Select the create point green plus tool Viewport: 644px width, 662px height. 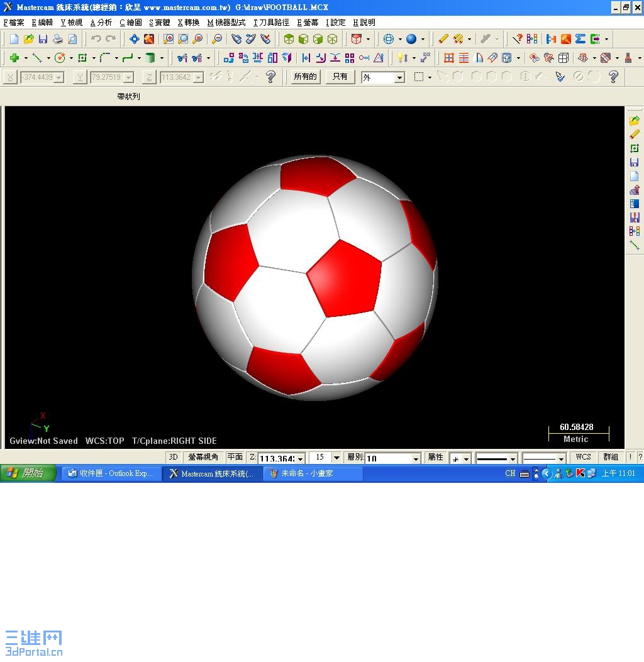click(x=14, y=58)
